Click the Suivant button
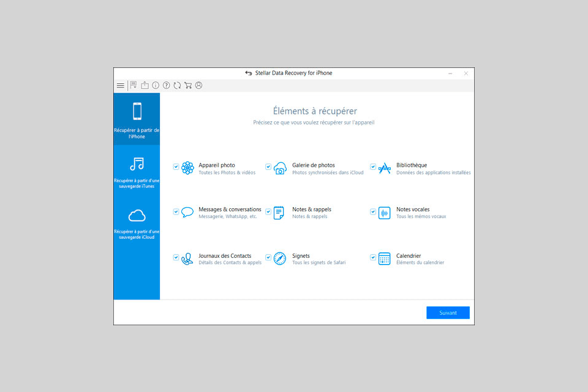Screen dimensions: 588x392 pyautogui.click(x=448, y=313)
